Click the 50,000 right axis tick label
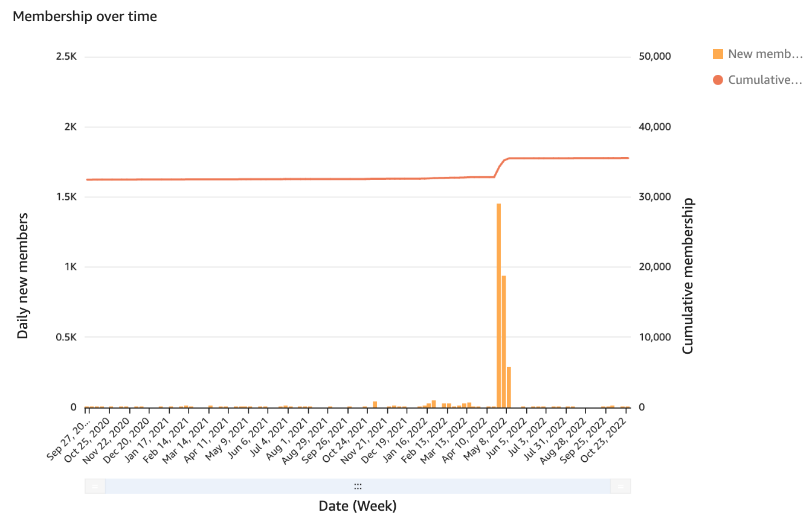 (x=655, y=57)
